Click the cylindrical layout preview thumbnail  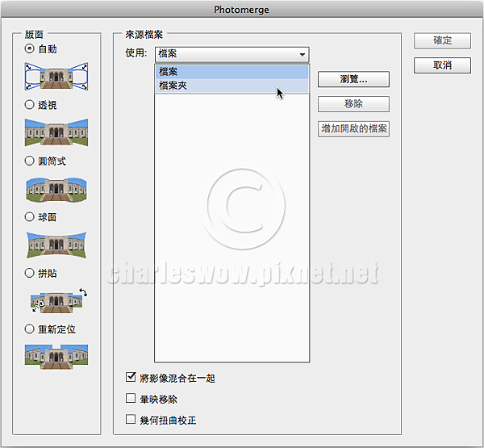(x=56, y=189)
